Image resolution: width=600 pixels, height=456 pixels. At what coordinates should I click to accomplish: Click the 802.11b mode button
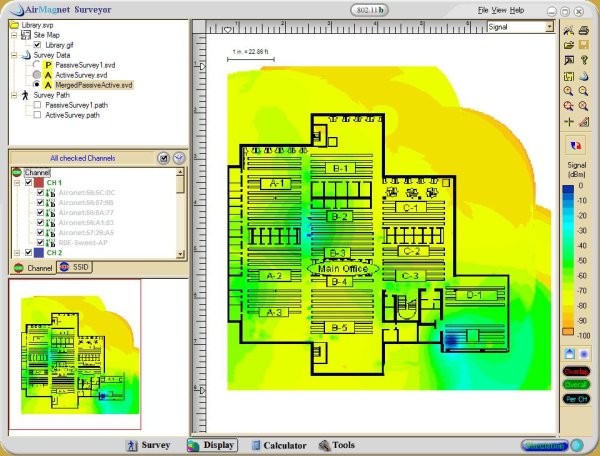point(370,10)
